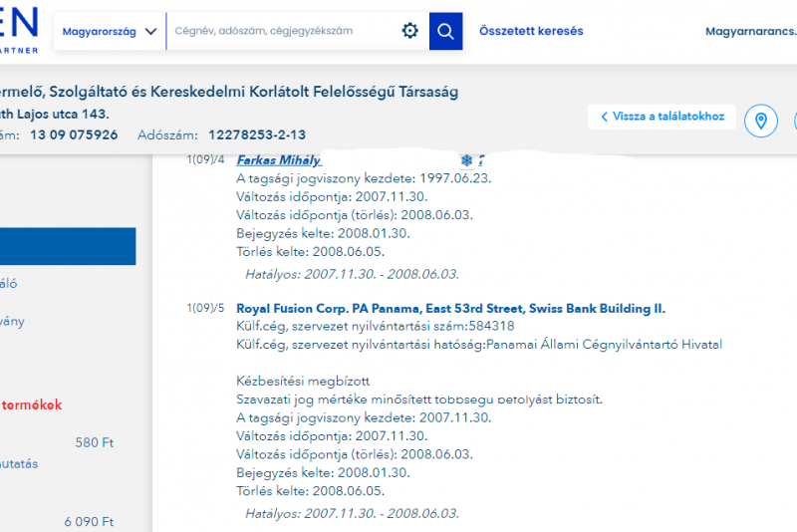797x532 pixels.
Task: Select the sidebar item ending in "áló"
Action: (9, 284)
